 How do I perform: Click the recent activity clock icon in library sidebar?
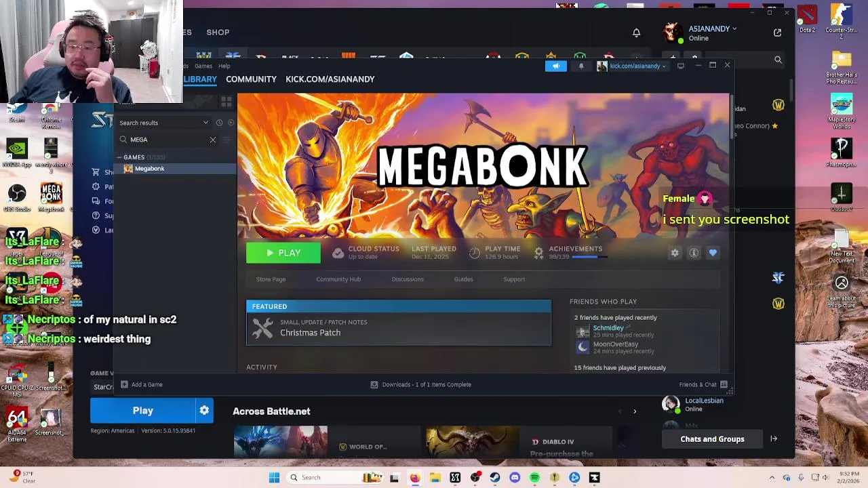[219, 123]
